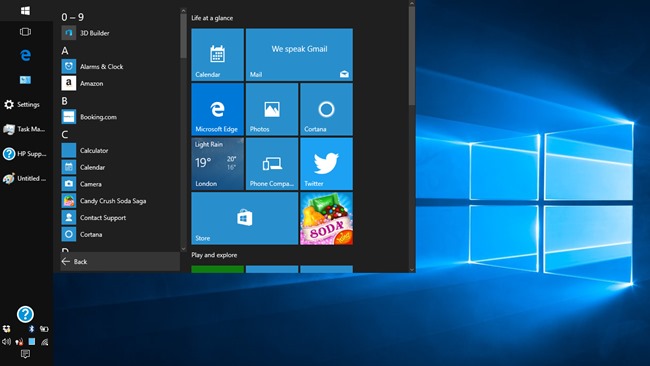Image resolution: width=650 pixels, height=366 pixels.
Task: Open the Photos tile
Action: coord(272,109)
